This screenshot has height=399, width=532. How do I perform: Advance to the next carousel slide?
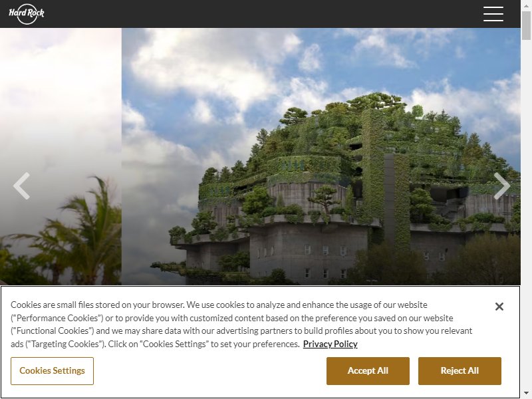(502, 186)
